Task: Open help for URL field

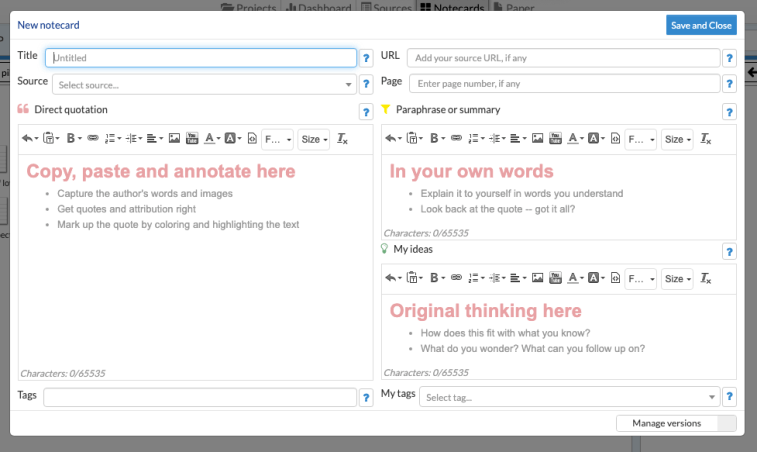Action: click(x=729, y=58)
